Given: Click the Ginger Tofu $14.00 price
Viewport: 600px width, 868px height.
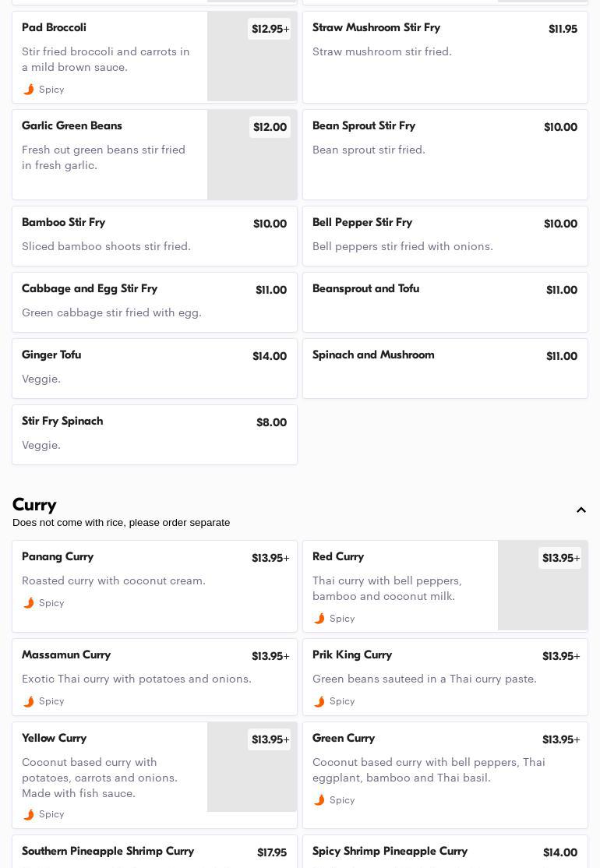Looking at the screenshot, I should point(270,356).
